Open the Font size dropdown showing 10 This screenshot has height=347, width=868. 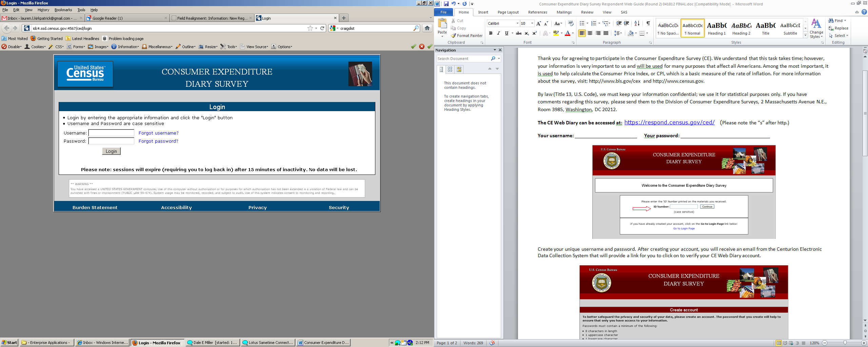(x=532, y=23)
